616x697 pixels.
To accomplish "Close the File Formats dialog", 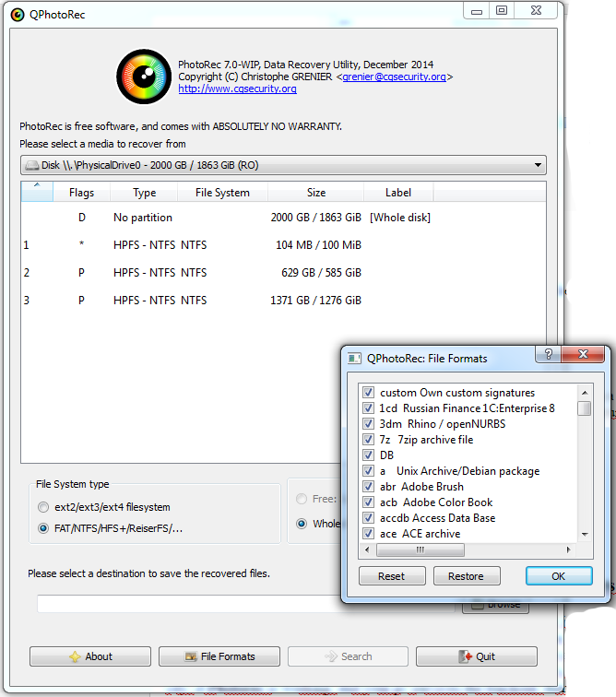I will click(583, 354).
